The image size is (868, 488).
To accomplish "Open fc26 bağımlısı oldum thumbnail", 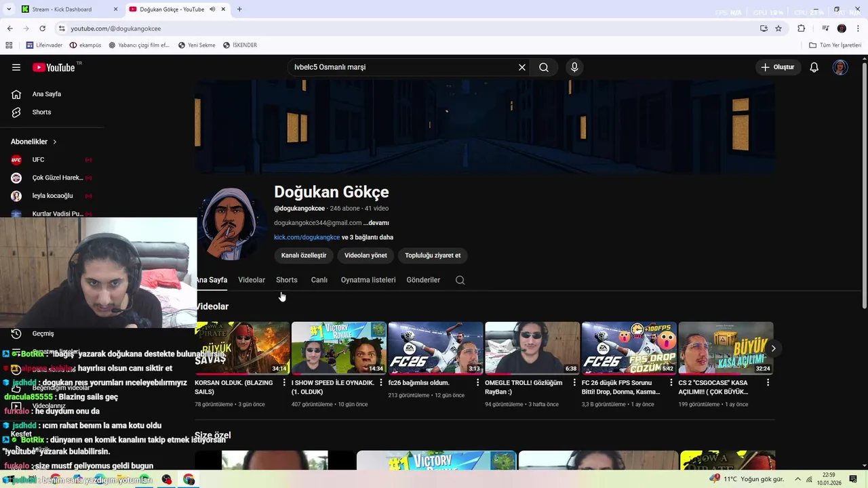I will click(x=435, y=348).
